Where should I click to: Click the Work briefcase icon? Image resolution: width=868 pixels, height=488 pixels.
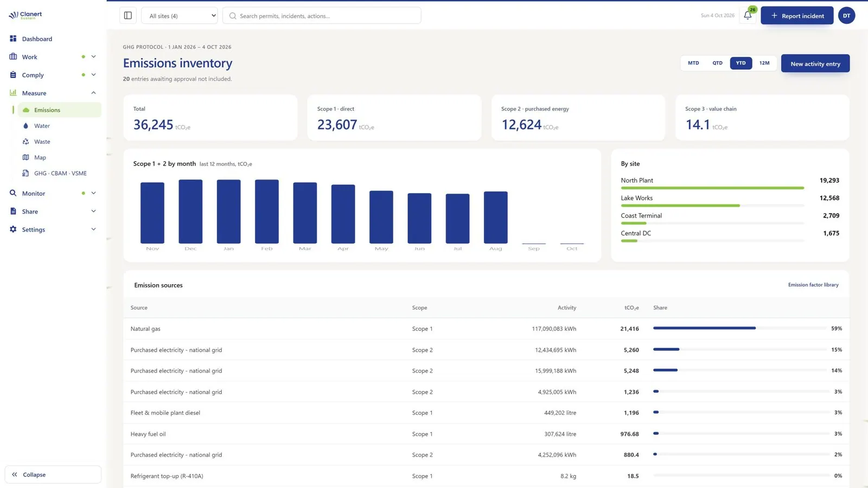point(13,57)
